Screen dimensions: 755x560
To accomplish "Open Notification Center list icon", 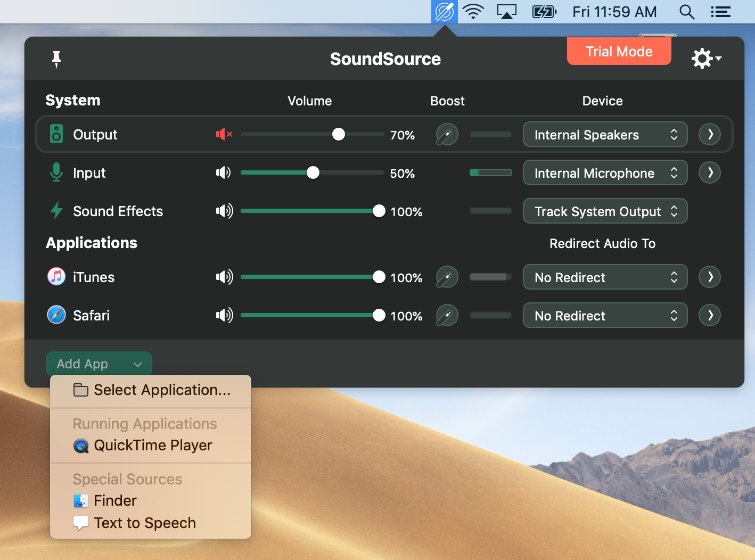I will (720, 12).
